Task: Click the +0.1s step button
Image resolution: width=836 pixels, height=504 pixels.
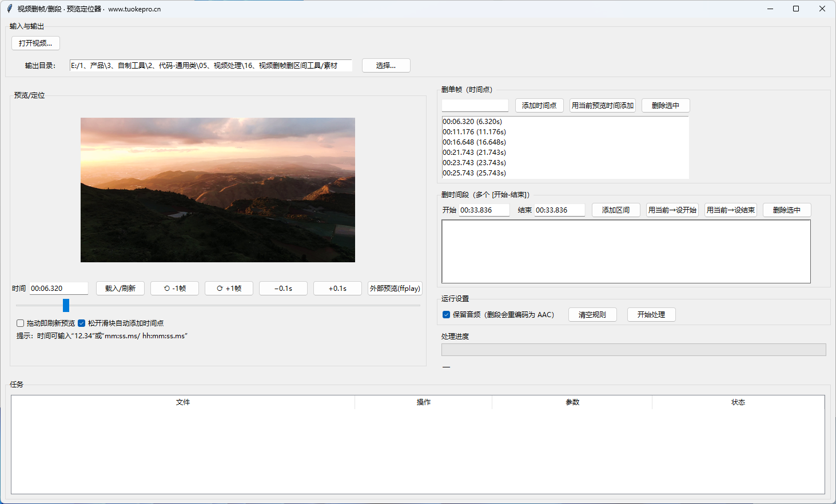Action: 337,289
